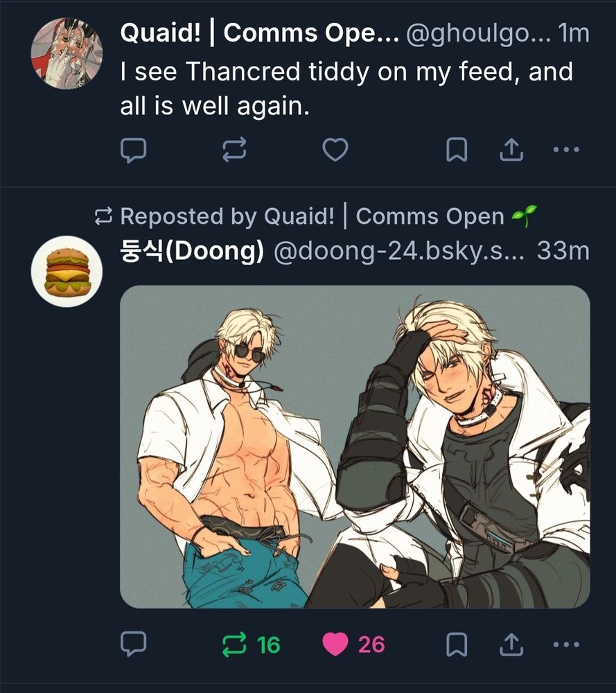
Task: Open Doong's burger avatar
Action: click(67, 272)
